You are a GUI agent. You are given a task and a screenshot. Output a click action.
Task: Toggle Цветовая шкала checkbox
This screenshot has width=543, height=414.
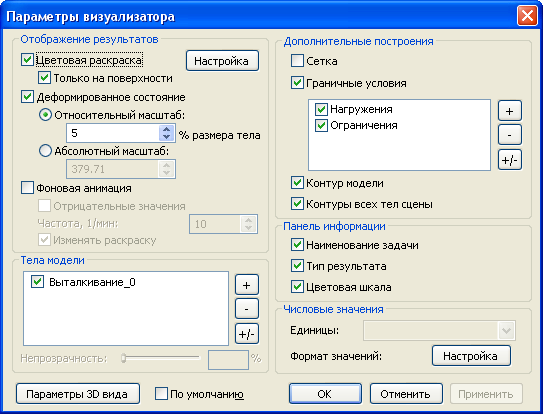coord(297,287)
